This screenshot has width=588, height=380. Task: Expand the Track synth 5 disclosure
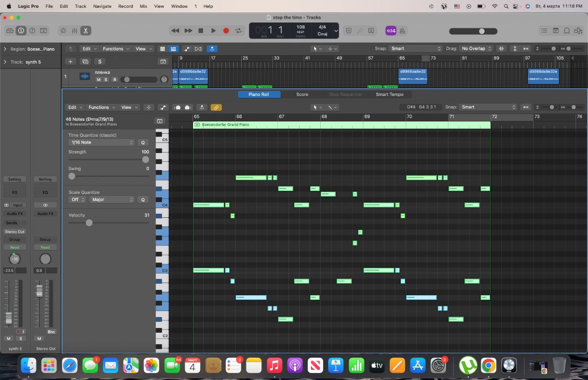click(x=5, y=62)
